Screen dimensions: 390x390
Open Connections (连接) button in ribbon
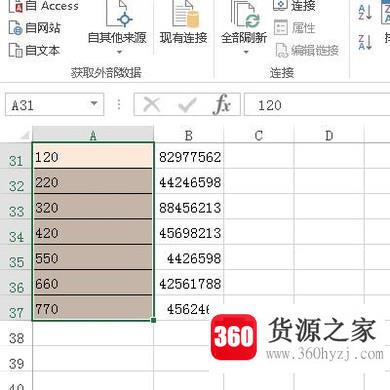294,6
